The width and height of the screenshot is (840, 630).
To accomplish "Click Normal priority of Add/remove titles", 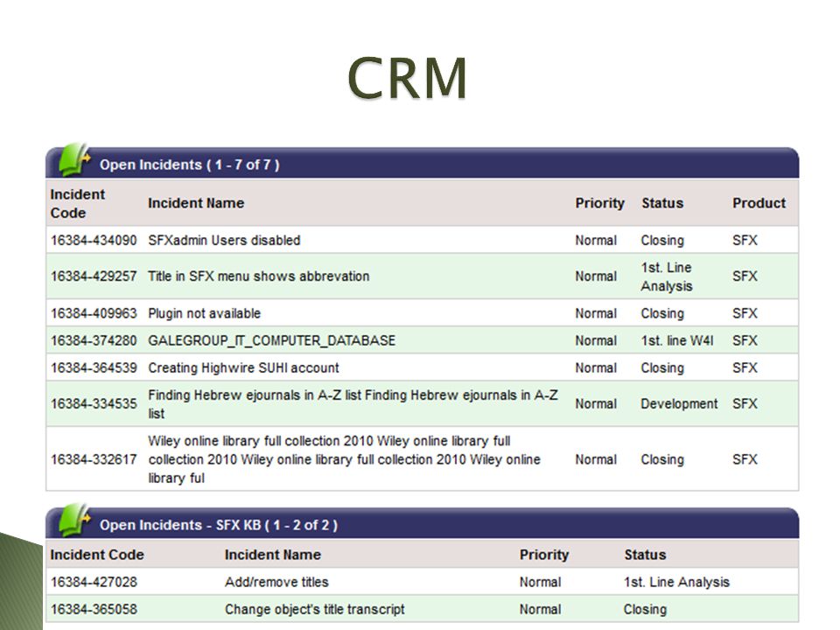I will click(x=540, y=583).
